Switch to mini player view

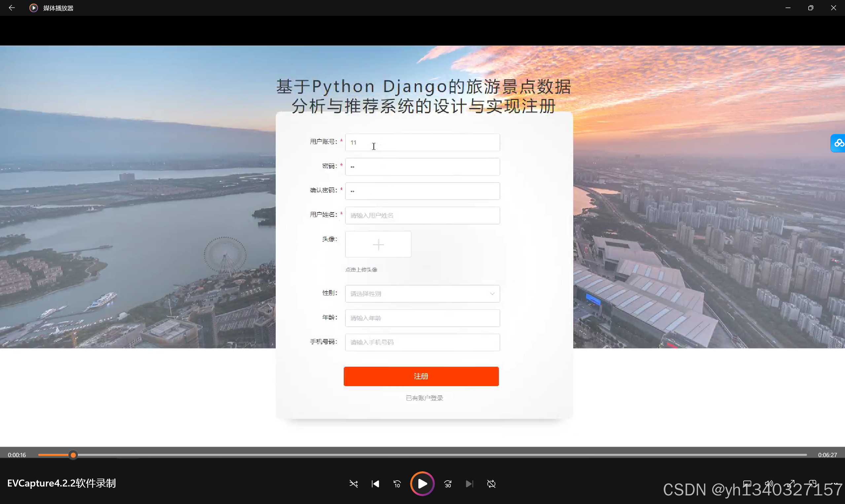812,484
